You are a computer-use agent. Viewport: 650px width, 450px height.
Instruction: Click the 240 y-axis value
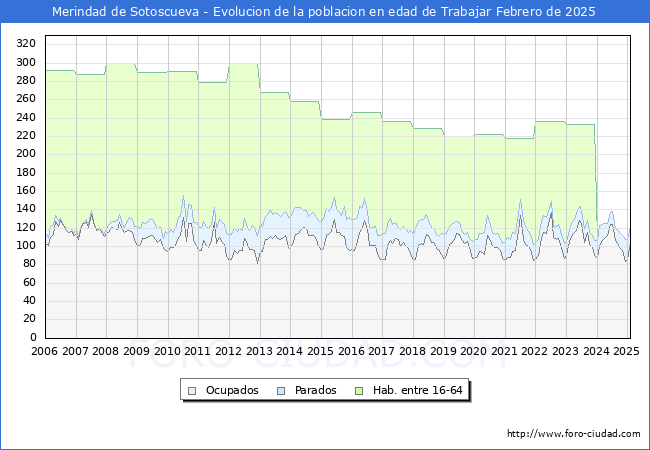coord(26,118)
